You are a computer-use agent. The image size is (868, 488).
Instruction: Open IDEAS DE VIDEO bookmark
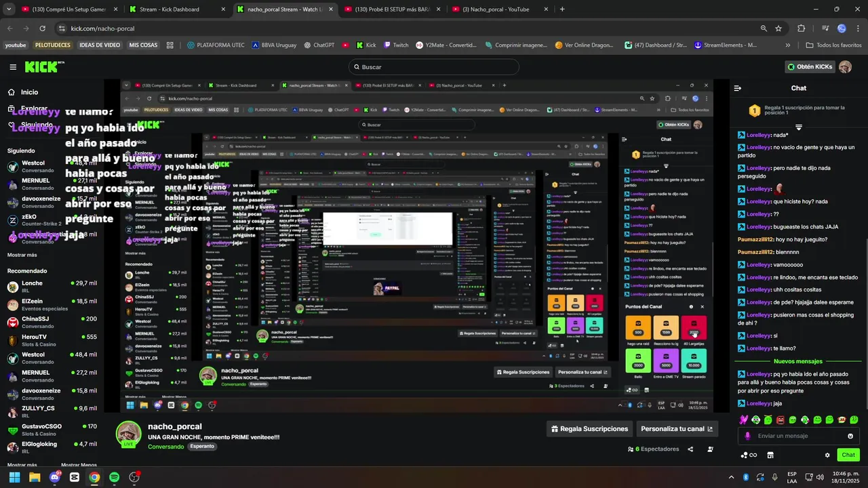(x=100, y=45)
